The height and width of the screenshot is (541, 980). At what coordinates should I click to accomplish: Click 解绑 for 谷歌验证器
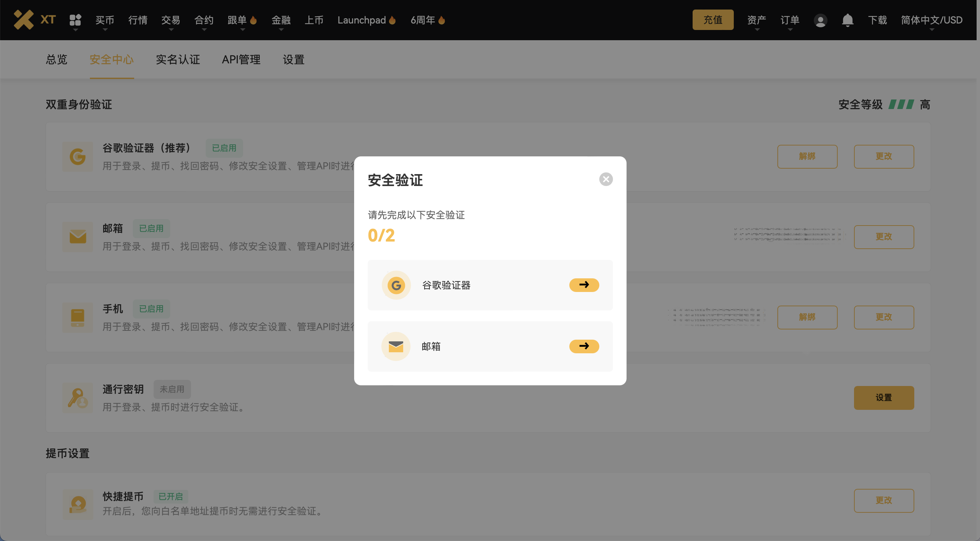click(807, 156)
